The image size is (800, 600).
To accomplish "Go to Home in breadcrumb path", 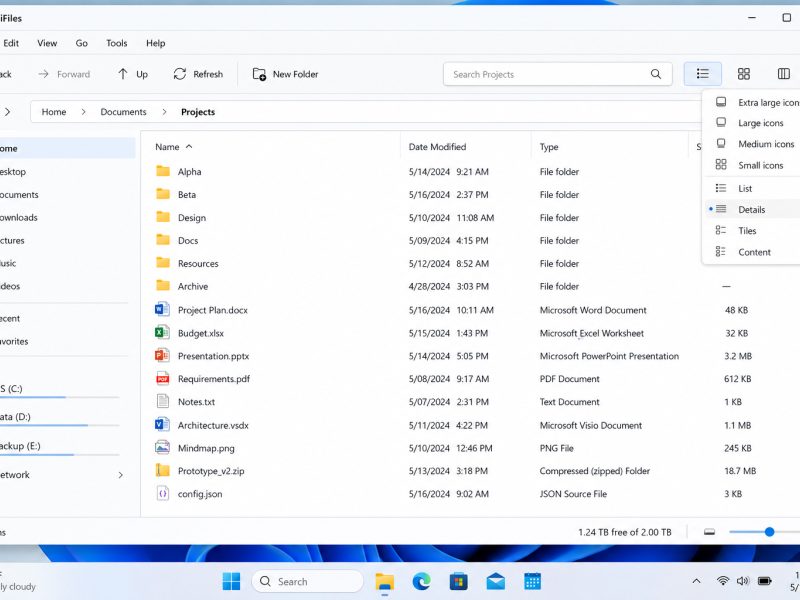I will pos(54,112).
